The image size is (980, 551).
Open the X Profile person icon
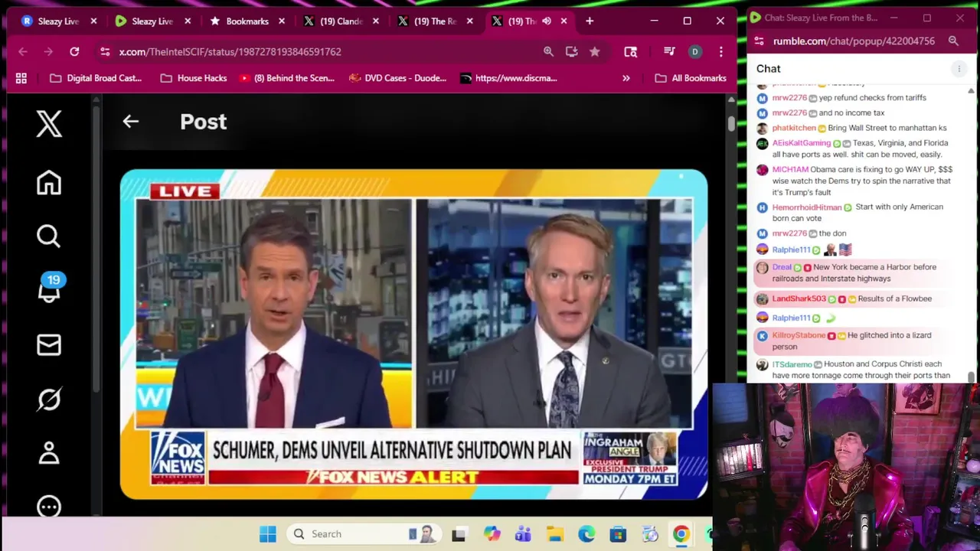click(49, 453)
